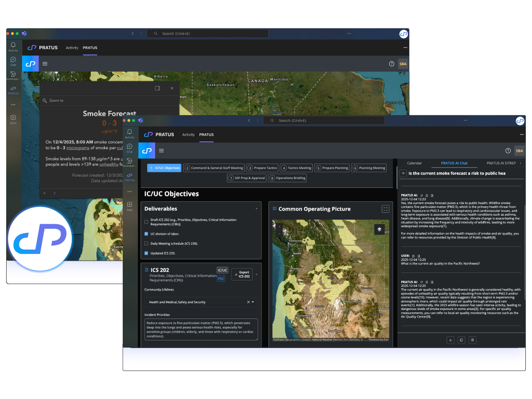This screenshot has height=399, width=532.
Task: Collapse the Deliverables section
Action: point(256,208)
